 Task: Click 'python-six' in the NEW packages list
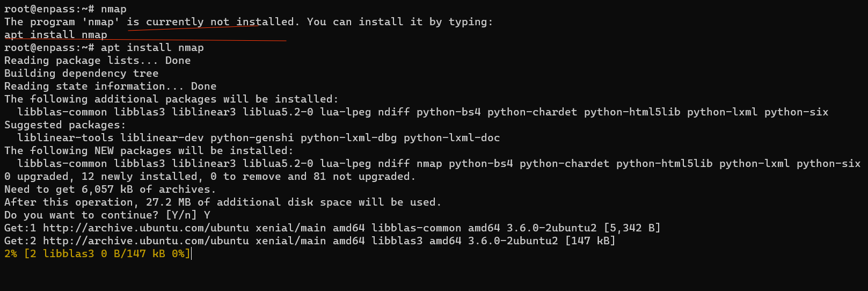click(828, 164)
